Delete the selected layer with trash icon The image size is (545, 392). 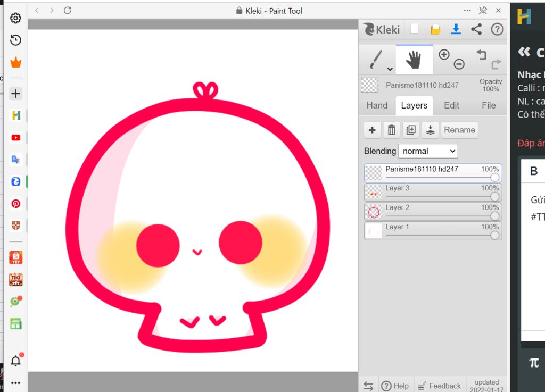pos(391,130)
